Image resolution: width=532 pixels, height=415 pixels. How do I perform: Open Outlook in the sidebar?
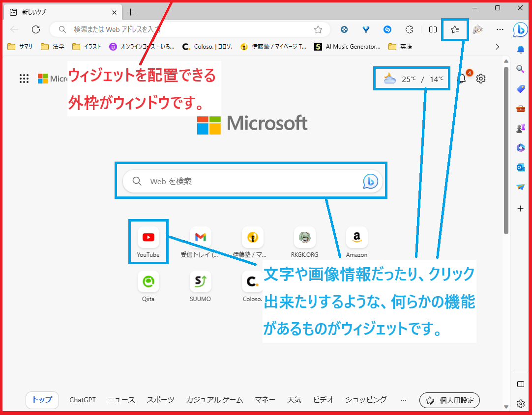tap(520, 167)
